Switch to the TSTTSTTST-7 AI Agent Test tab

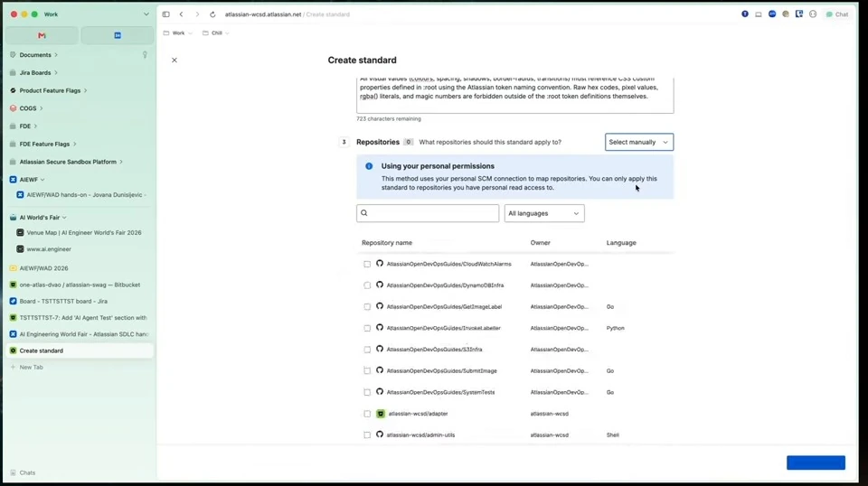tap(80, 318)
